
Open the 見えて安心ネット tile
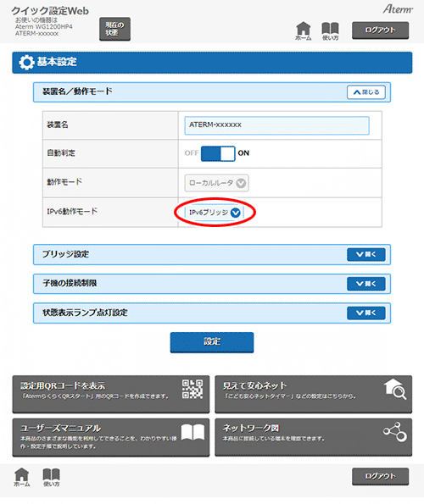point(313,394)
